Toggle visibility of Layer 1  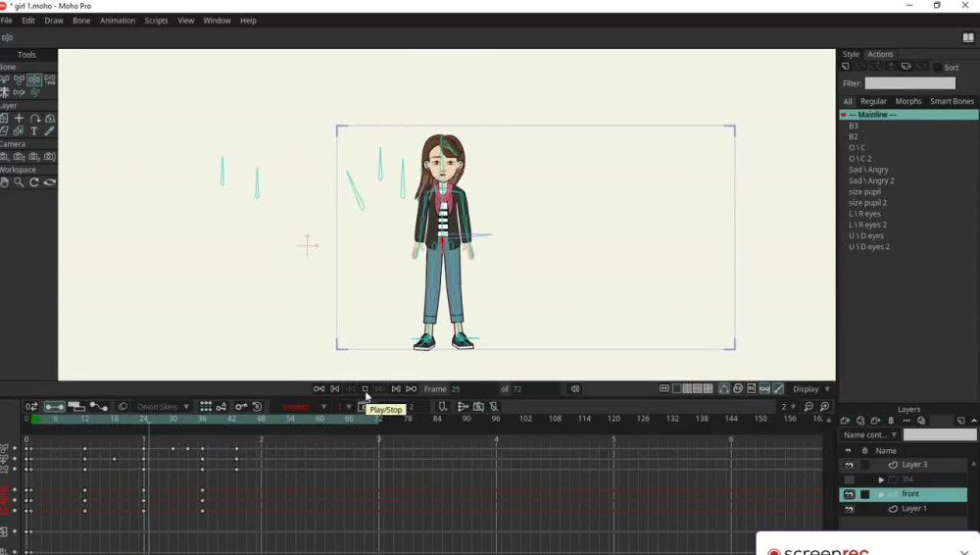[849, 509]
